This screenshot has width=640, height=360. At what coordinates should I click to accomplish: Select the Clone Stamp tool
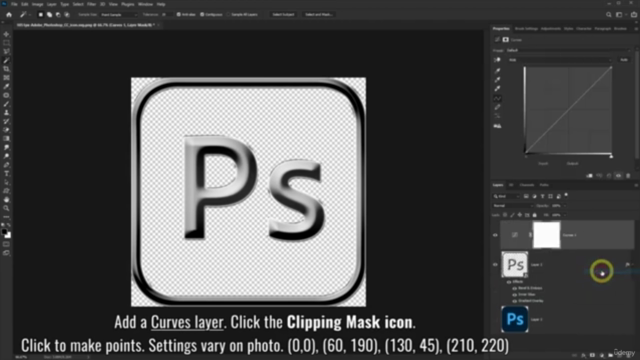click(6, 112)
